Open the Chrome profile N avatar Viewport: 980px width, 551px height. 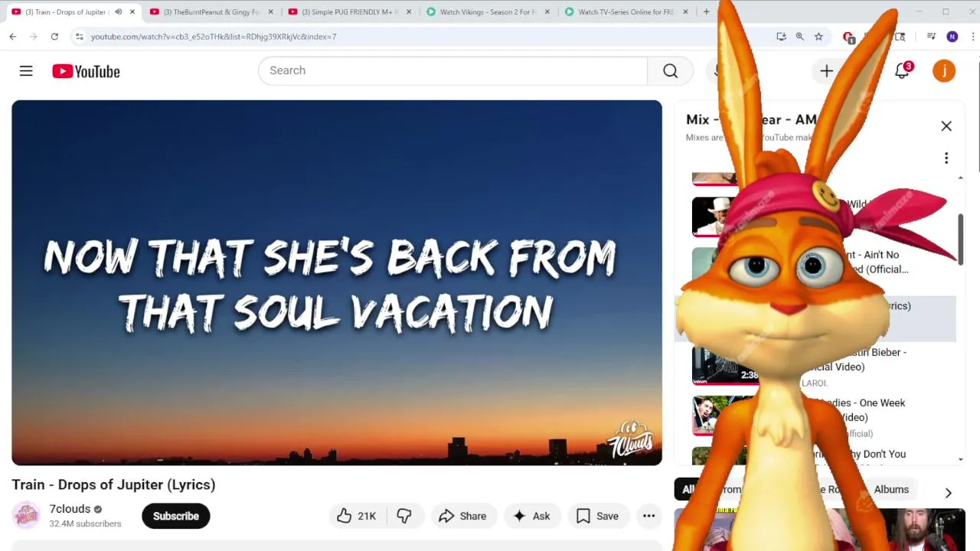[952, 36]
